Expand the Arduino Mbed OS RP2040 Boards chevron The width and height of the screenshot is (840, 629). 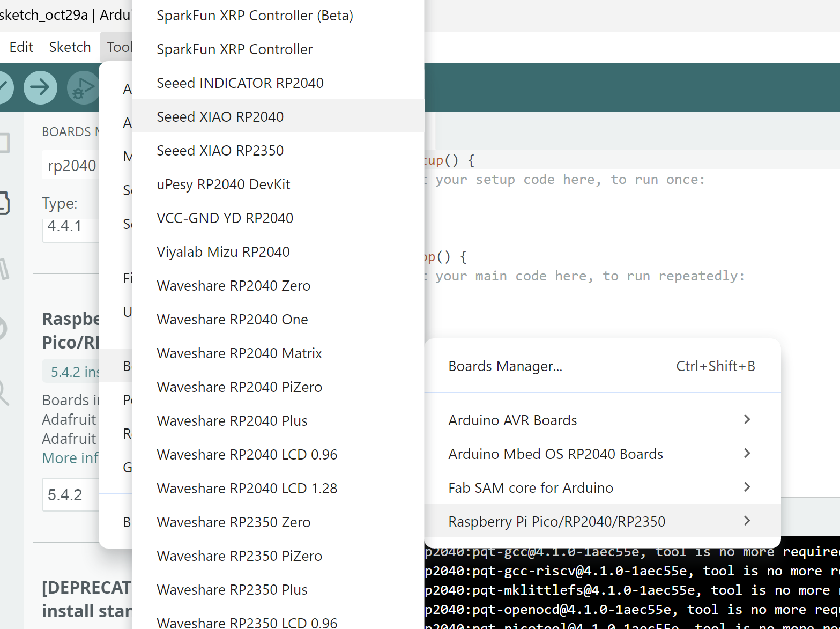click(747, 454)
